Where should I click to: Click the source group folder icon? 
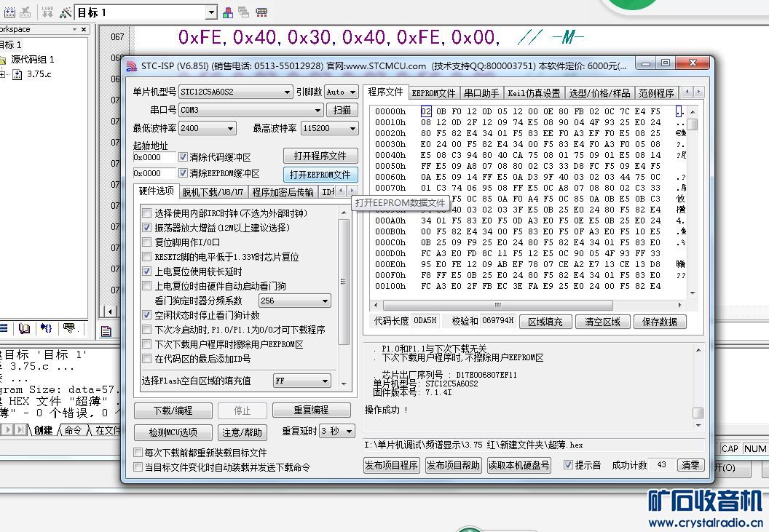3,60
